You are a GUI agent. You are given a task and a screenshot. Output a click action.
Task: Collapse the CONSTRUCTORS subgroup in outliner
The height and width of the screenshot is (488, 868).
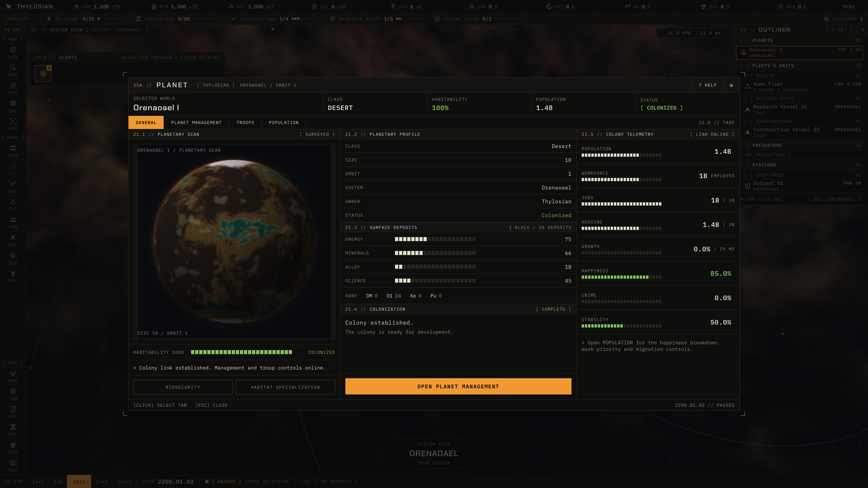[x=748, y=121]
